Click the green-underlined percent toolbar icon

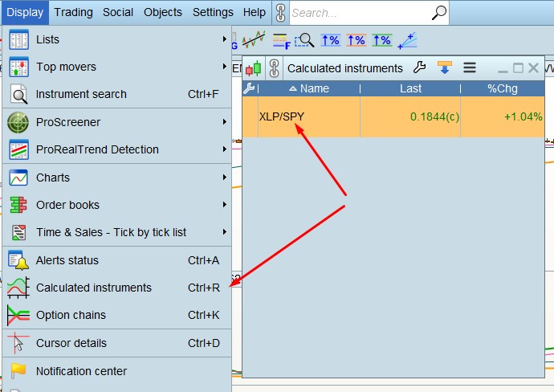(x=382, y=40)
